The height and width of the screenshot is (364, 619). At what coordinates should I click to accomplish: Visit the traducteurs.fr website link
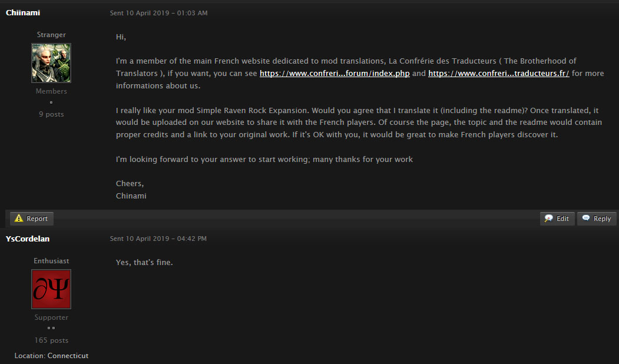point(498,74)
